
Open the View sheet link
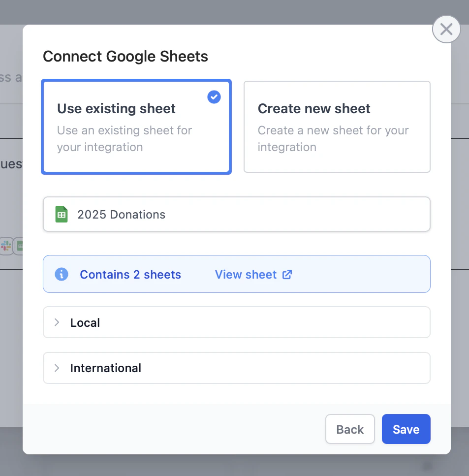point(253,275)
